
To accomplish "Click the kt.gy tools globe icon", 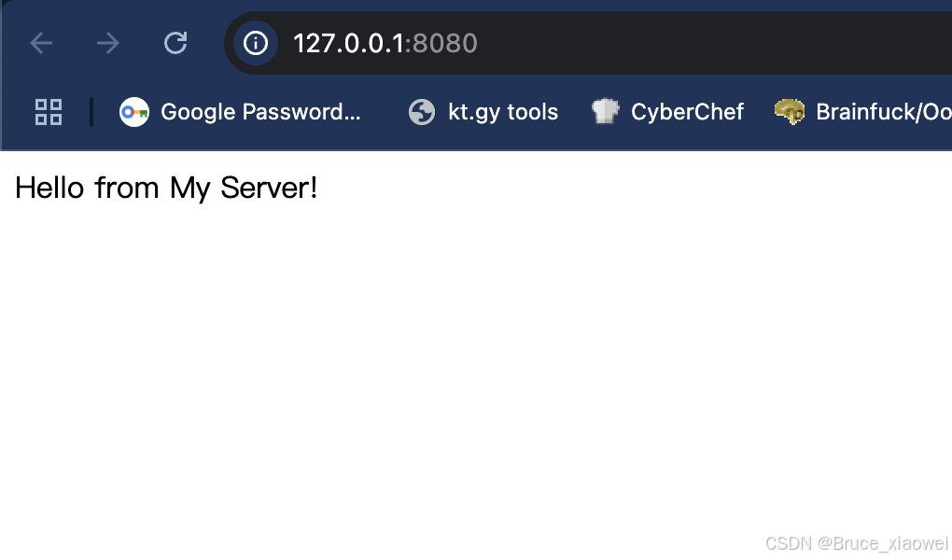I will [422, 112].
